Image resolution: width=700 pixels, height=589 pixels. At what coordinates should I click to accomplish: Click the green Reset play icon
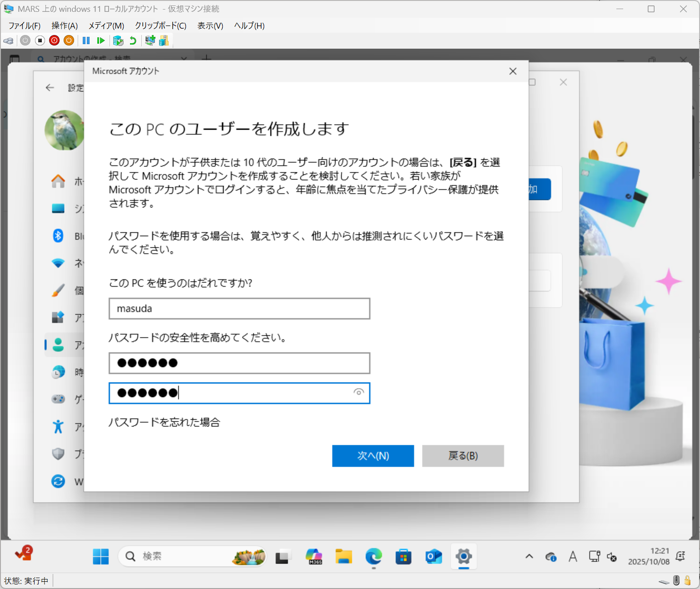(101, 40)
